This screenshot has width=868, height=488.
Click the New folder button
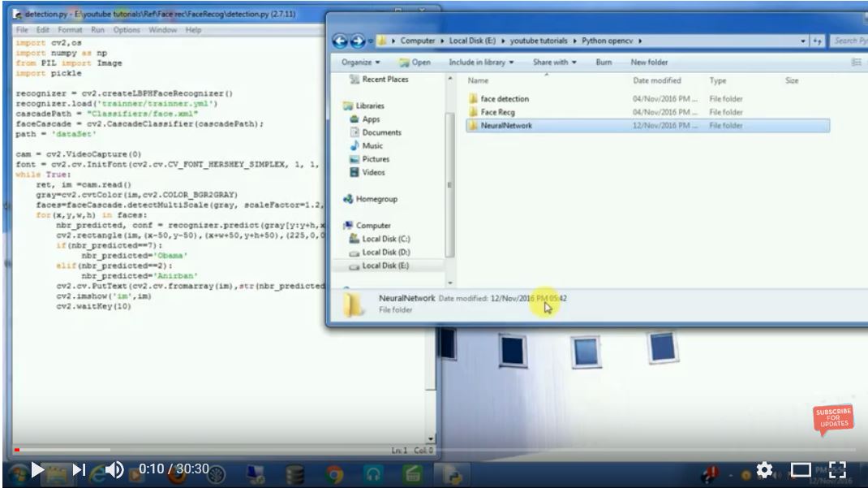click(x=649, y=63)
